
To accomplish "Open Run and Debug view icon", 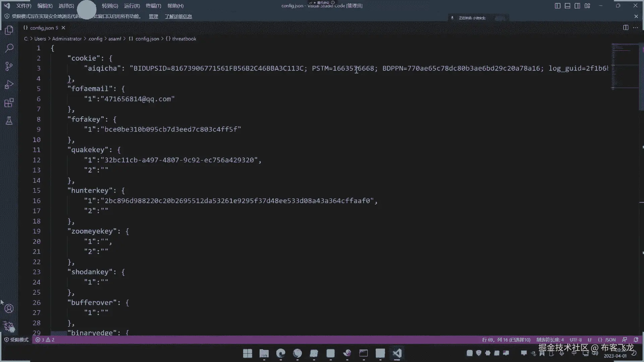I will coord(9,84).
